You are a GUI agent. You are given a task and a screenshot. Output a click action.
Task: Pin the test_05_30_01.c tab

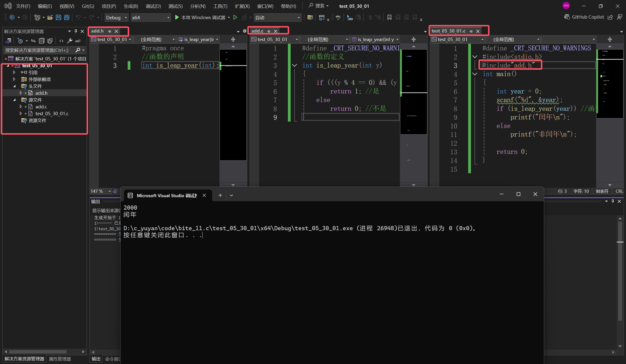click(x=471, y=31)
